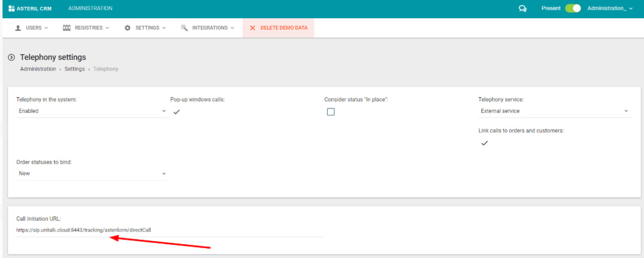Image resolution: width=644 pixels, height=258 pixels.
Task: Click the Settings gear icon
Action: pyautogui.click(x=128, y=28)
